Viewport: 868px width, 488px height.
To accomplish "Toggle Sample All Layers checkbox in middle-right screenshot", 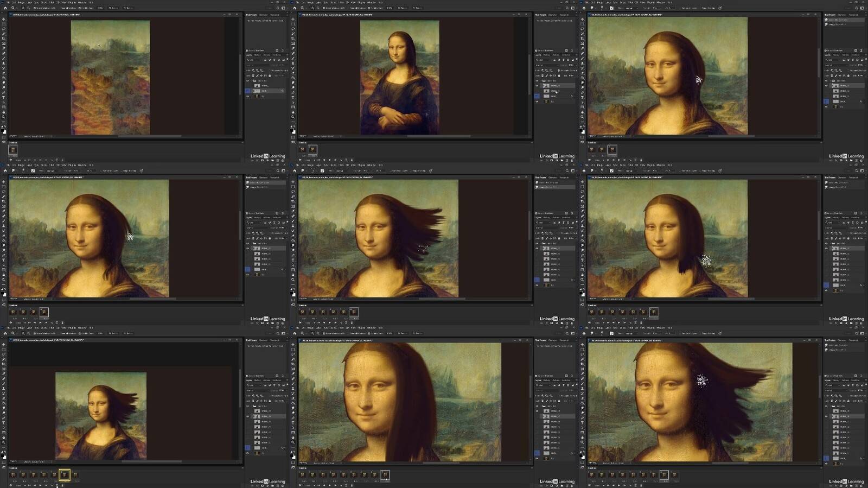I will point(680,171).
